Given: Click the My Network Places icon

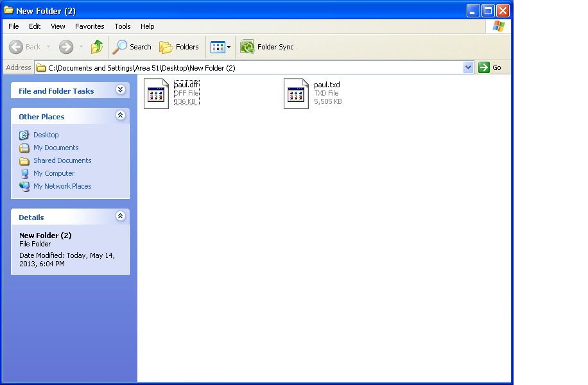Looking at the screenshot, I should coord(24,186).
